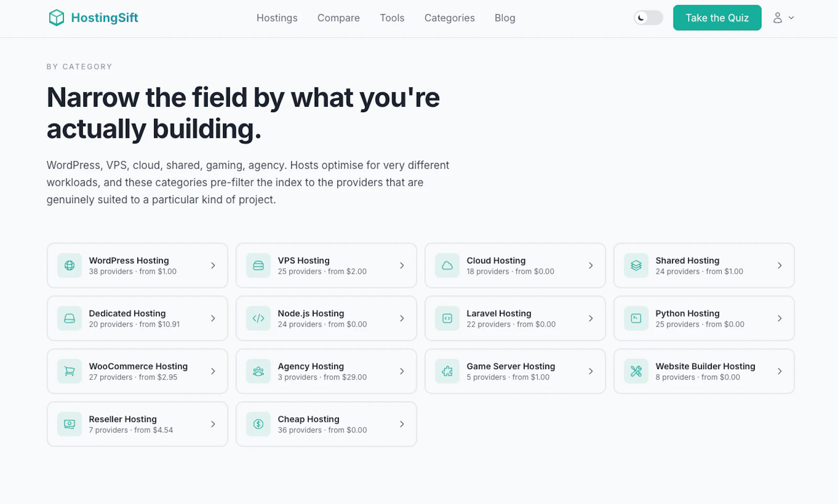The height and width of the screenshot is (504, 838).
Task: Click the Game Server Hosting puzzle icon
Action: pos(447,371)
